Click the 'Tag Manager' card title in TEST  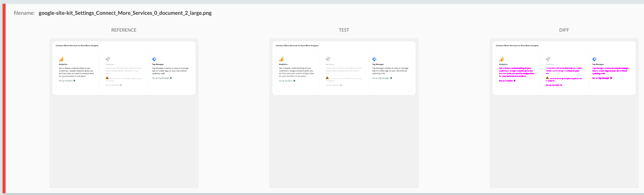click(378, 64)
